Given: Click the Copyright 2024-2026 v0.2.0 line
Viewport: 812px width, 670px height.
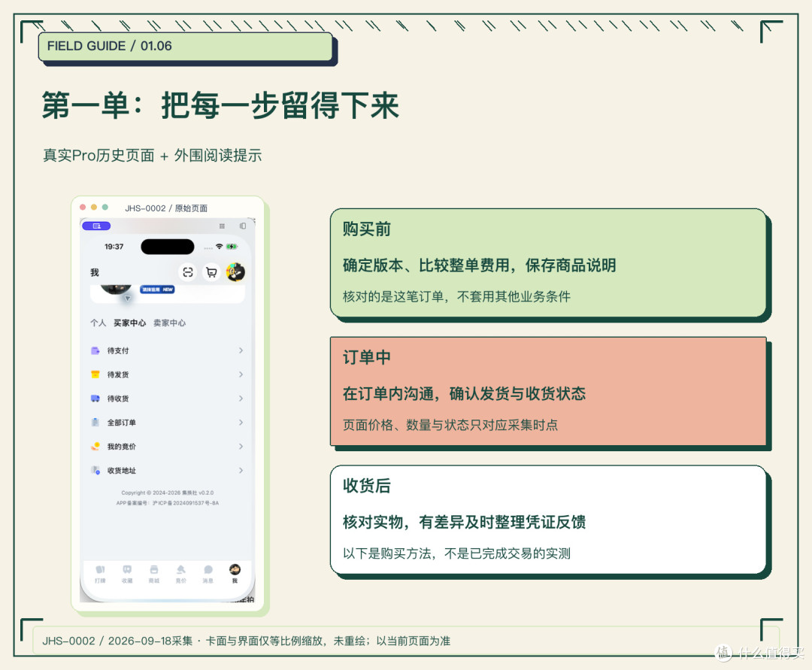Looking at the screenshot, I should [167, 493].
